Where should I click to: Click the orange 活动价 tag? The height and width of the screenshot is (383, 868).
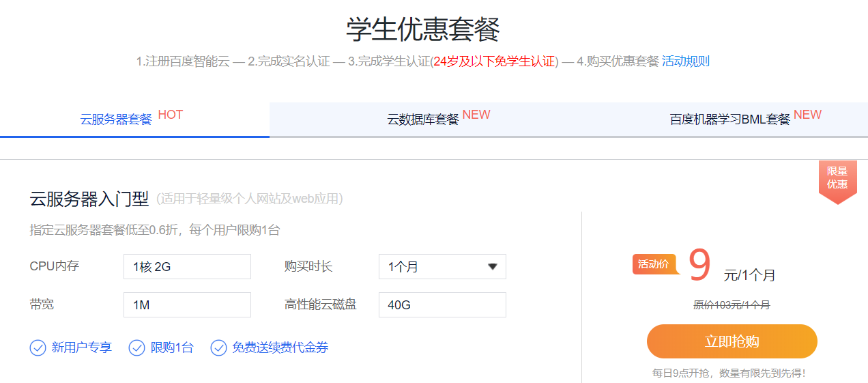[655, 264]
